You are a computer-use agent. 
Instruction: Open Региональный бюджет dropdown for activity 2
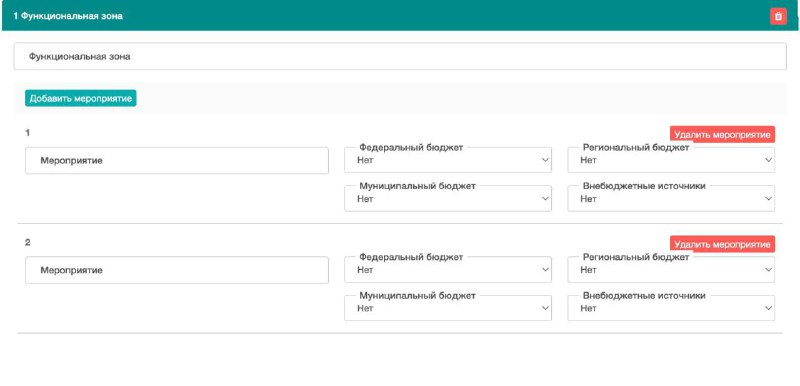[671, 270]
